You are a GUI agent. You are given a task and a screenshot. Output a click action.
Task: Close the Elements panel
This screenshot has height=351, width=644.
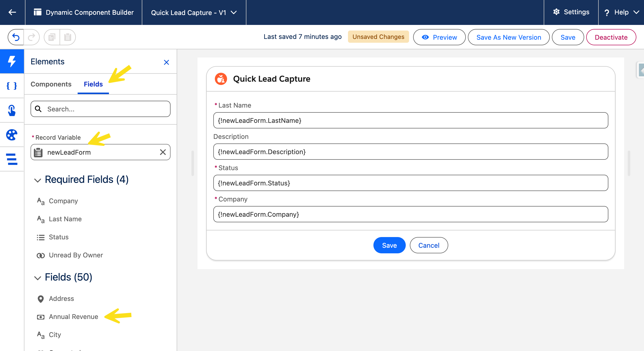click(x=166, y=62)
